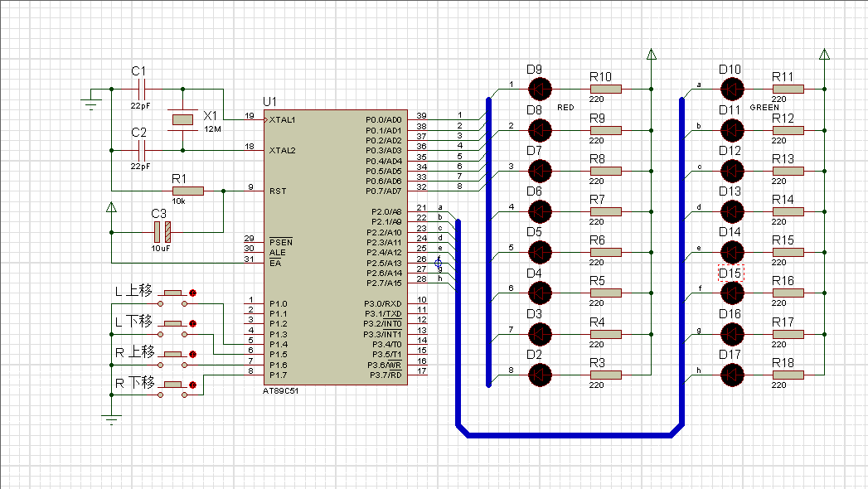
Task: Click the P2.0/A8 pin label
Action: [386, 212]
